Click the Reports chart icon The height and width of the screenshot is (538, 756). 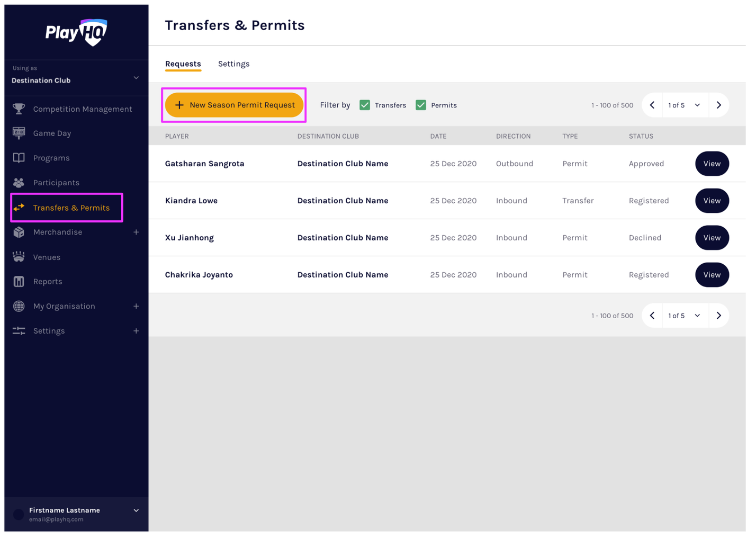19,282
